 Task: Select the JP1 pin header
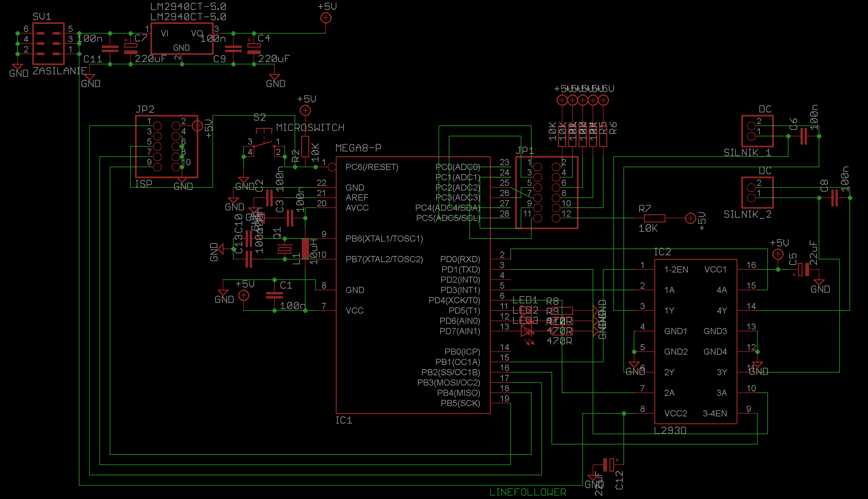[x=547, y=193]
